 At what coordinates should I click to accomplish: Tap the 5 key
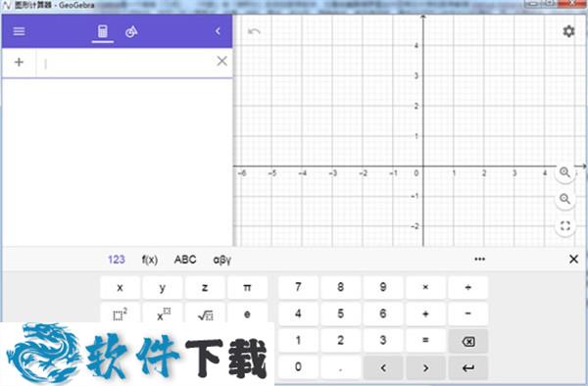[340, 314]
